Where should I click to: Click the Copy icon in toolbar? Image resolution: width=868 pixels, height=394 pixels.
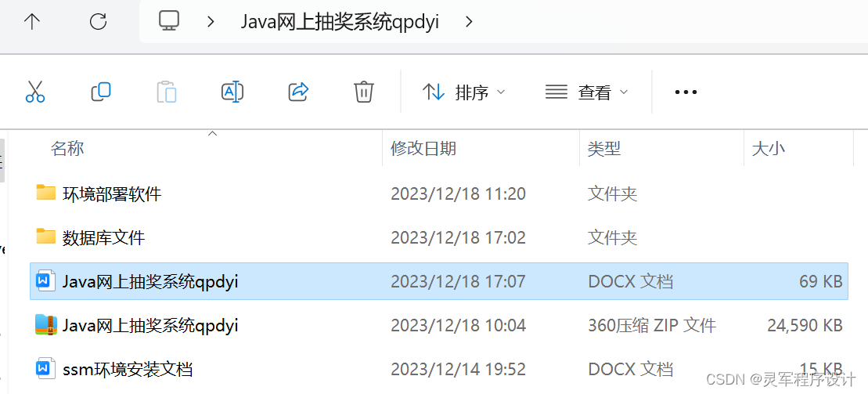[101, 92]
